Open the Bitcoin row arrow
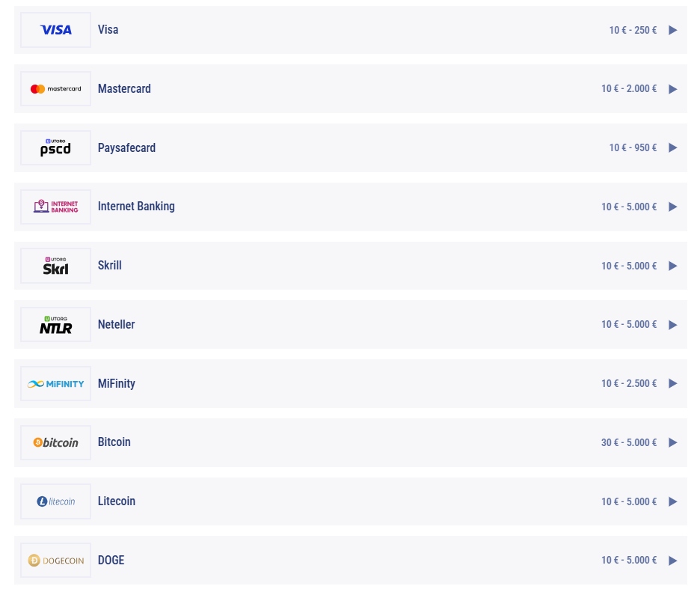Viewport: 700px width, 595px height. [673, 442]
